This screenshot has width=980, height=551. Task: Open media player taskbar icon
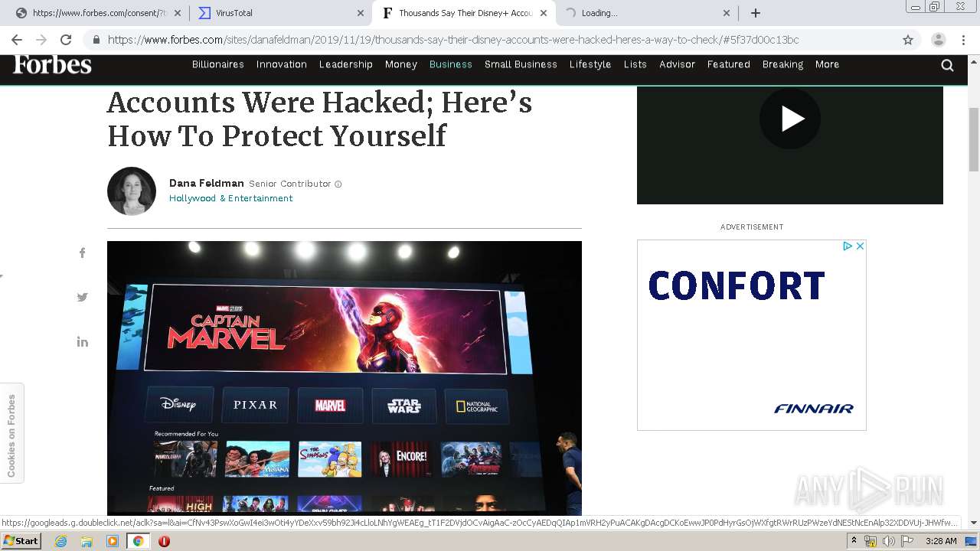click(x=113, y=541)
